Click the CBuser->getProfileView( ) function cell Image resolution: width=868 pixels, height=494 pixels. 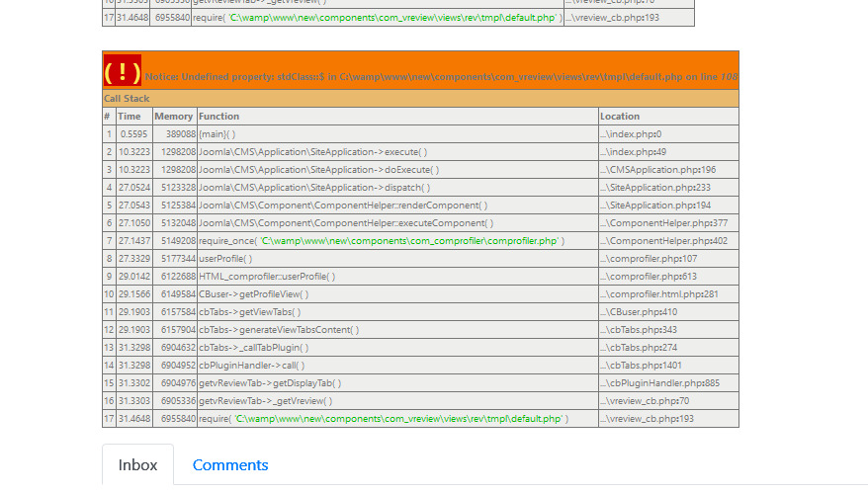(254, 294)
